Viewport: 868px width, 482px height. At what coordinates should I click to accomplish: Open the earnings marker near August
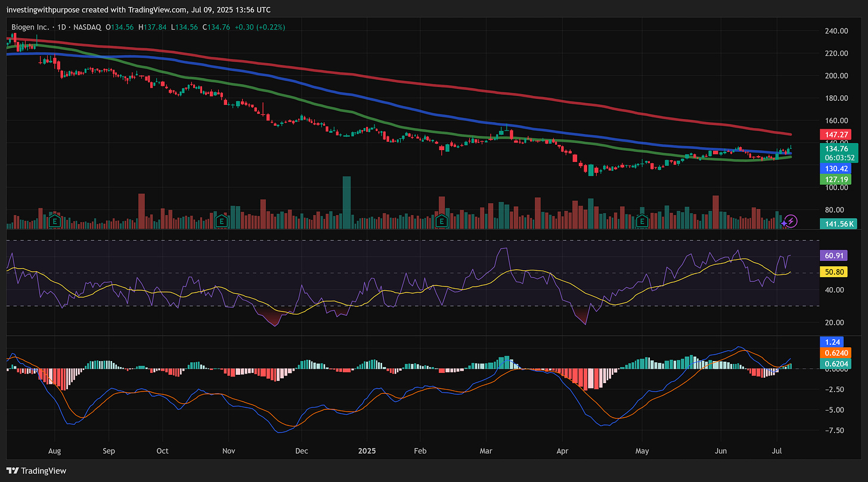click(x=55, y=221)
